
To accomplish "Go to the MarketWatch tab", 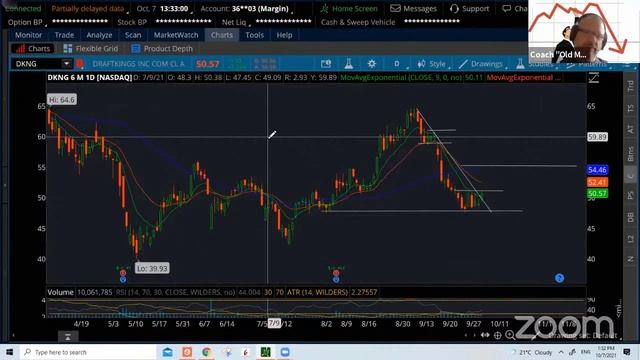I will tap(176, 35).
